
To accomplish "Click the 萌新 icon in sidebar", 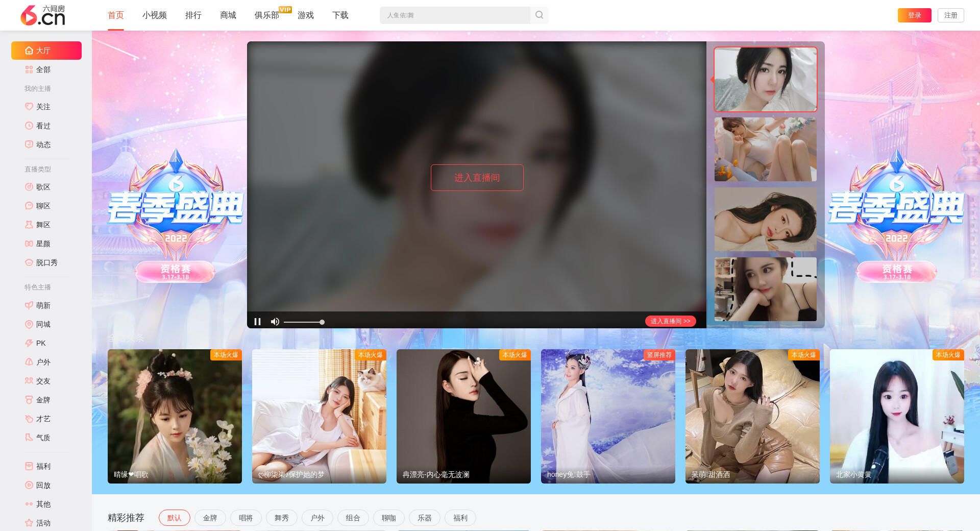I will point(29,305).
